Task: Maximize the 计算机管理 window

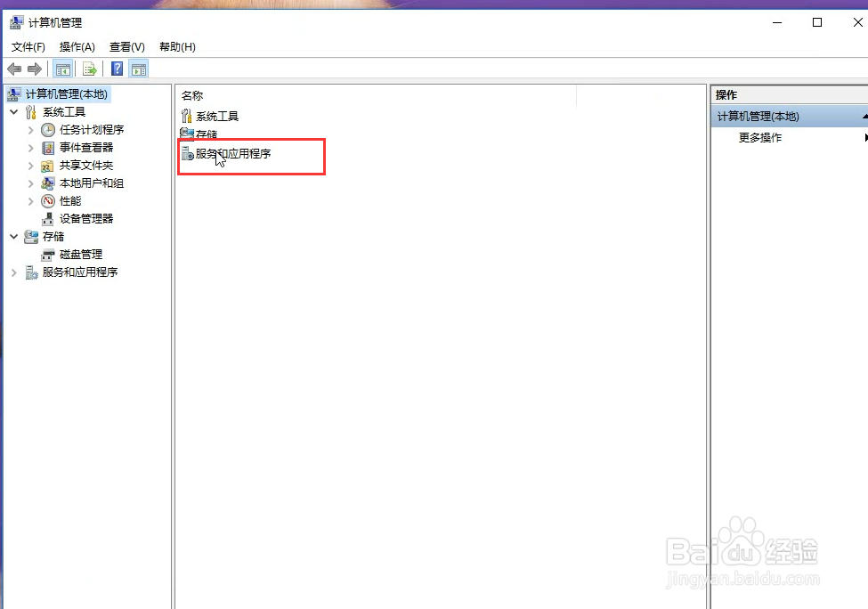Action: click(817, 22)
